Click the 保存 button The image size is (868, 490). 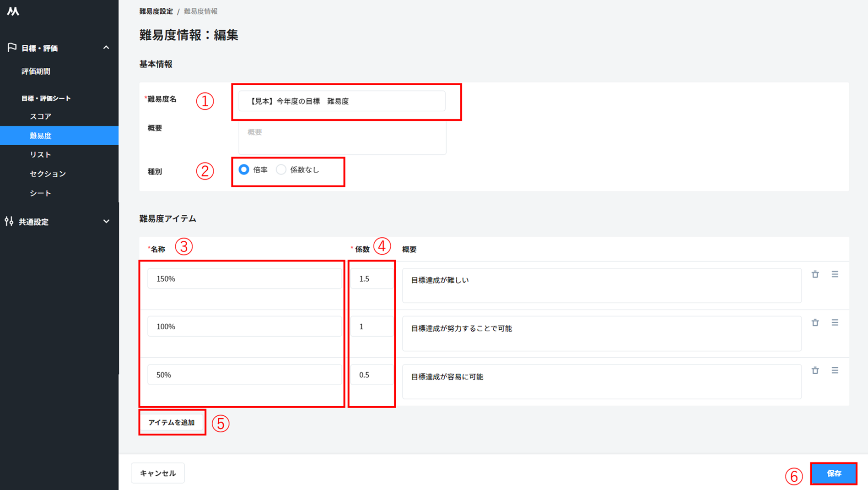click(833, 473)
